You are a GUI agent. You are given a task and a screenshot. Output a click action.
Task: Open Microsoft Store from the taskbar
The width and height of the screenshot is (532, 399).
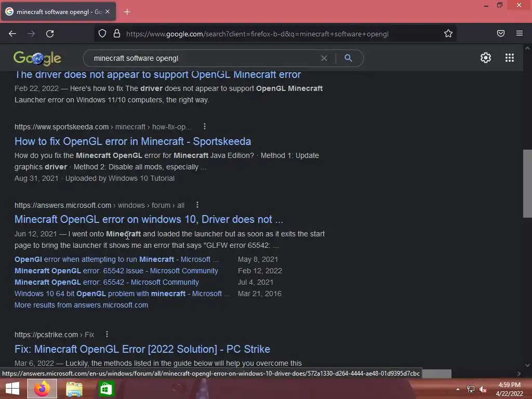point(106,389)
